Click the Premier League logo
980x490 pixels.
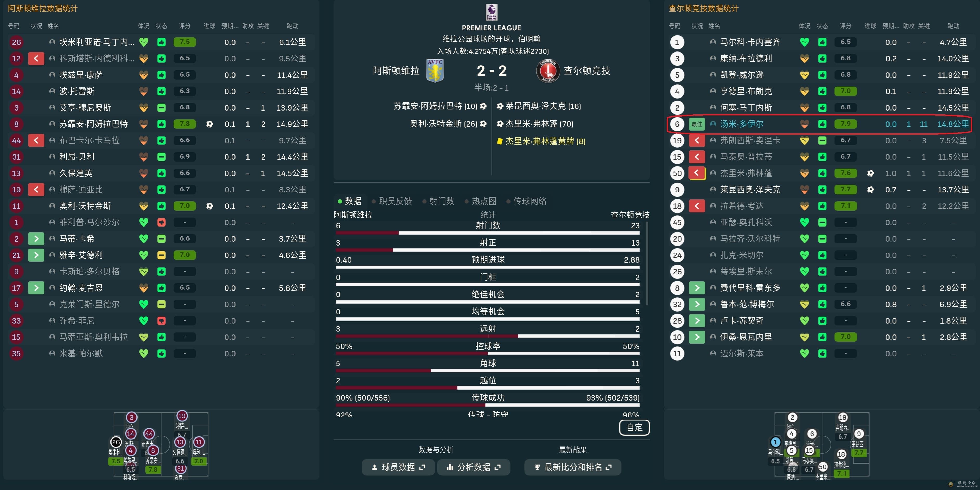492,12
